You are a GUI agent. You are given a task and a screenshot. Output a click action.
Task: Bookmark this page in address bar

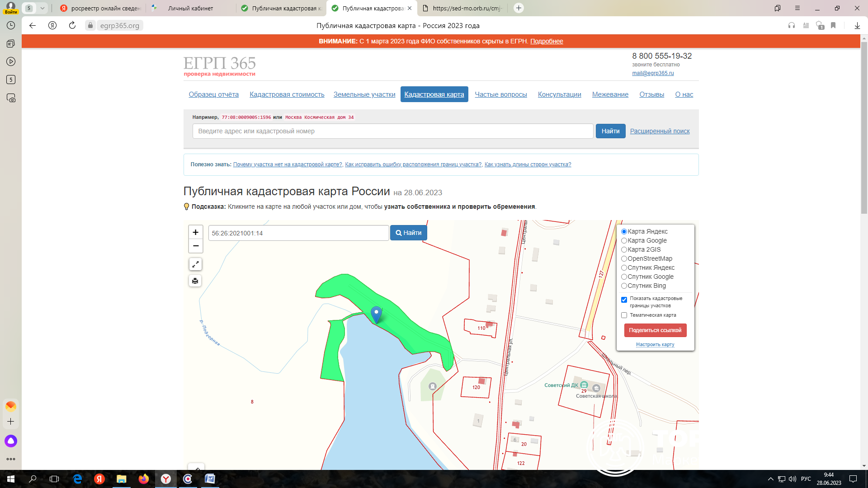click(x=833, y=25)
